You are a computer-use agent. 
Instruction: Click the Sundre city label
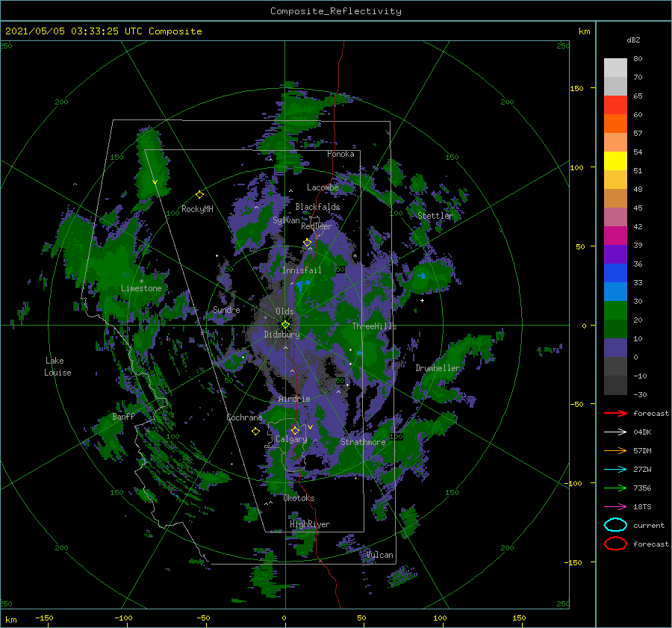point(226,309)
